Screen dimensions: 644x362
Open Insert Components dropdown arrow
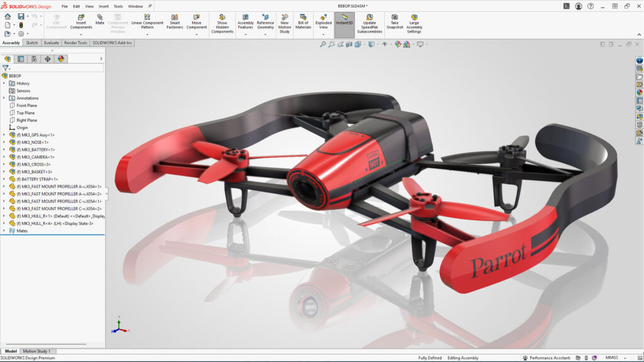pyautogui.click(x=81, y=35)
